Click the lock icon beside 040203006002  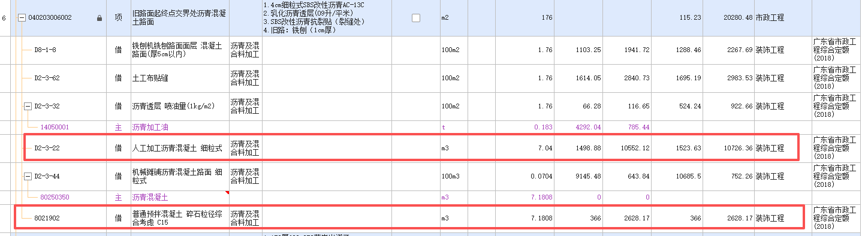click(100, 18)
